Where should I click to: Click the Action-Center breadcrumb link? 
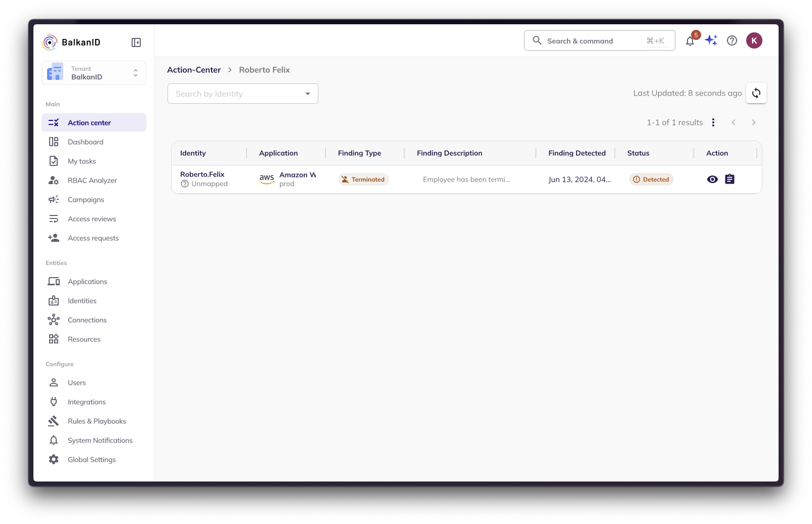194,70
